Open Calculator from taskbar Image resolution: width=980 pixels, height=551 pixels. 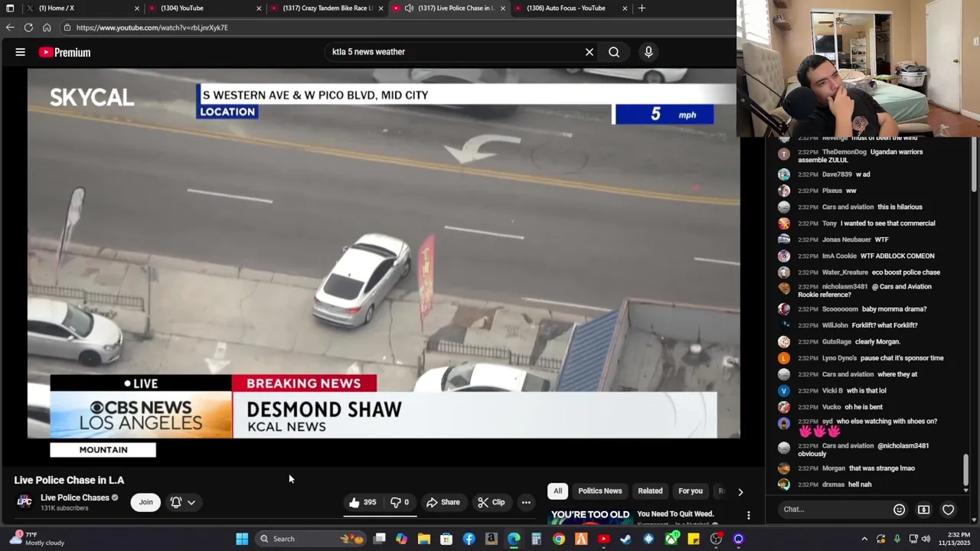[537, 539]
